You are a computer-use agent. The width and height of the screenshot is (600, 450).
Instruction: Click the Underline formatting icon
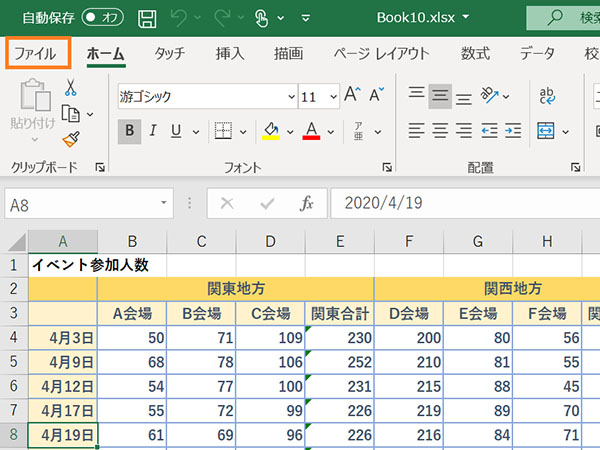pos(176,131)
